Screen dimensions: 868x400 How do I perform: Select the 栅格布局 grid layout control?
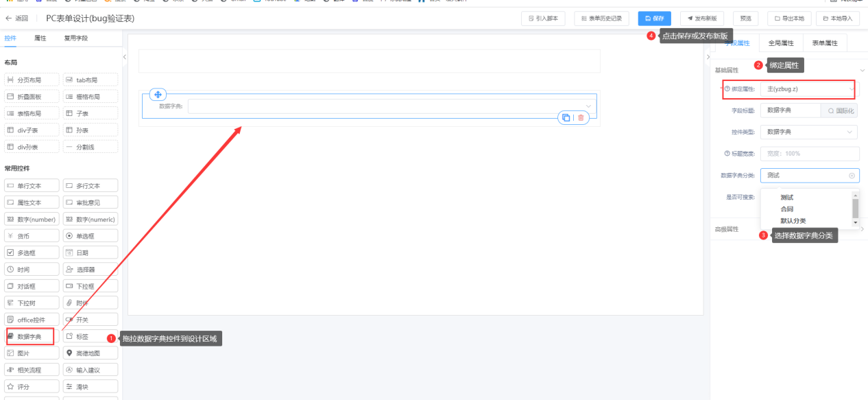tap(91, 97)
